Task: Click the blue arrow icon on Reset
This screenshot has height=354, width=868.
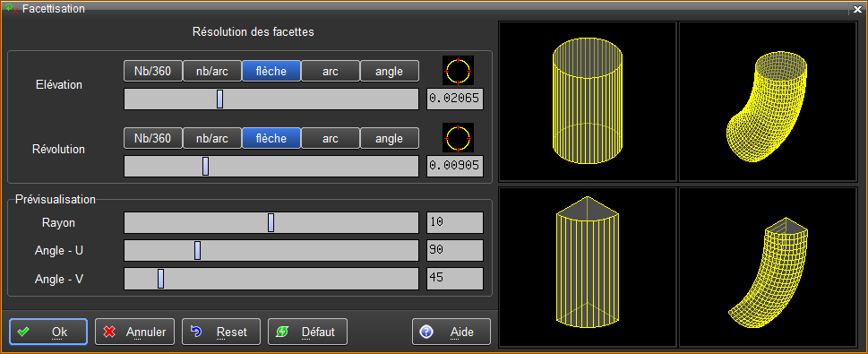Action: (196, 332)
